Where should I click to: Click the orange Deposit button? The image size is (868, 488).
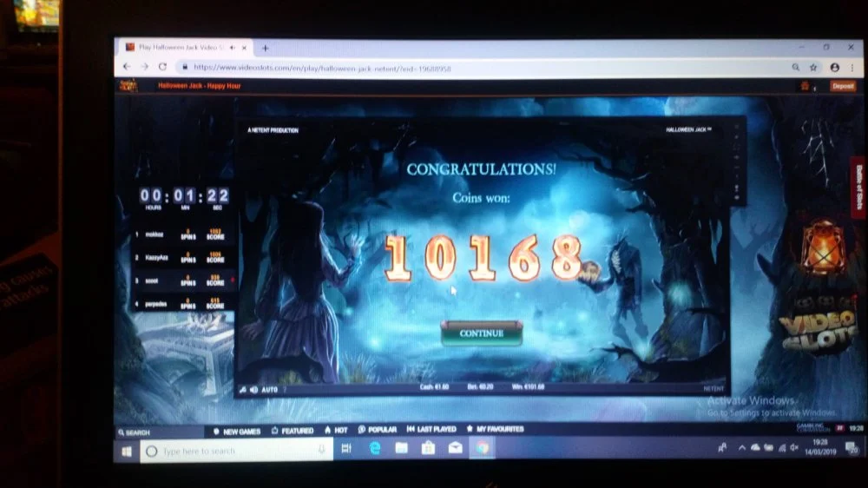[x=843, y=86]
